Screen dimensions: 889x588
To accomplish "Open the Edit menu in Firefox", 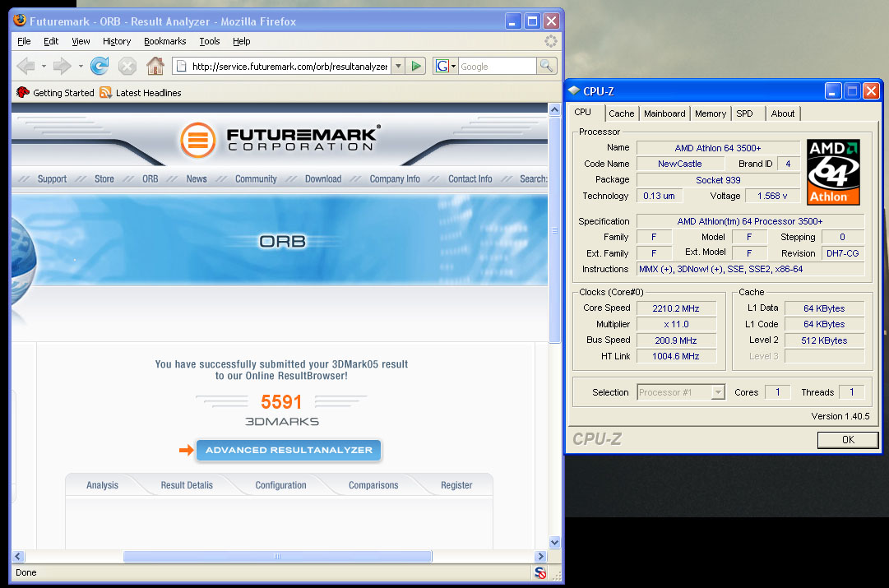I will 51,41.
